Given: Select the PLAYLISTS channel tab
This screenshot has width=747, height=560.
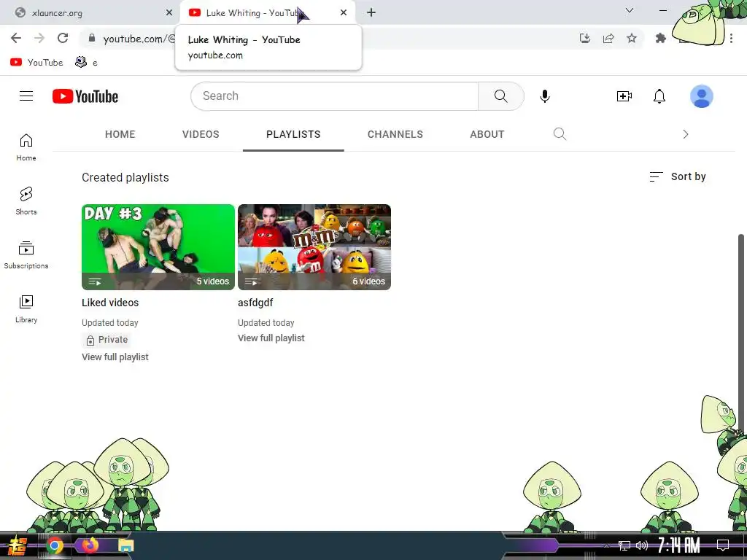Looking at the screenshot, I should (293, 134).
